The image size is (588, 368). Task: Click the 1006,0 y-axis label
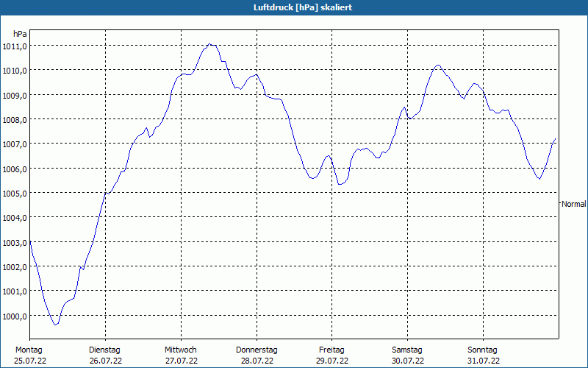coord(15,169)
